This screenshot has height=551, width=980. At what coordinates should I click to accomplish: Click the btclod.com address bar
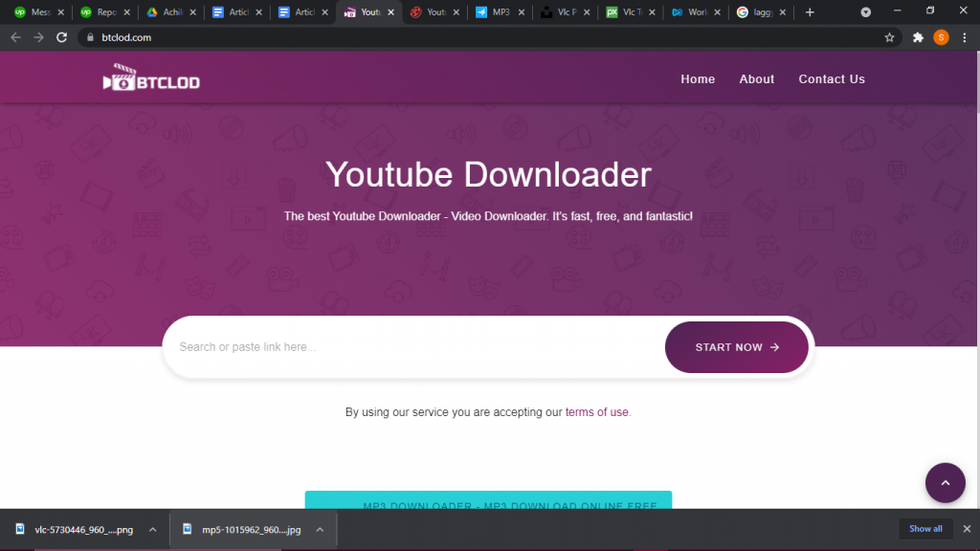pyautogui.click(x=487, y=37)
